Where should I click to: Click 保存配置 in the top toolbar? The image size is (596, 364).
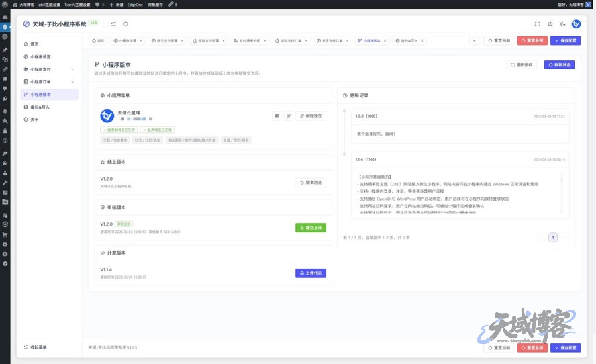[566, 40]
